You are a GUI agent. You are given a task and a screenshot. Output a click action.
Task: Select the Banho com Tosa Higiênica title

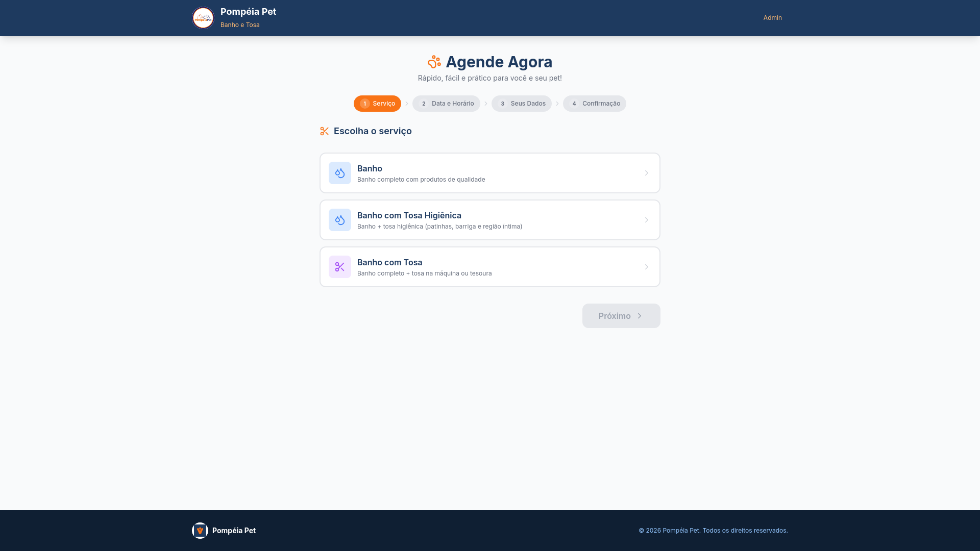pos(409,215)
